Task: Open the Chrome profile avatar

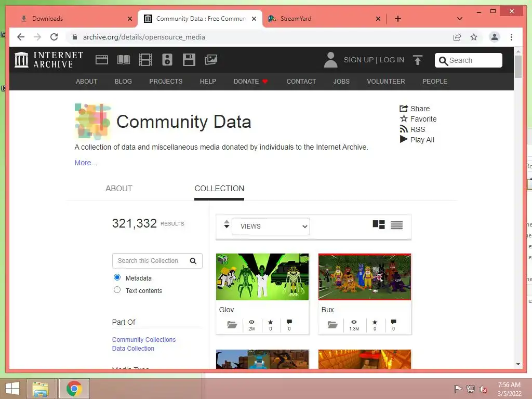Action: coord(495,37)
